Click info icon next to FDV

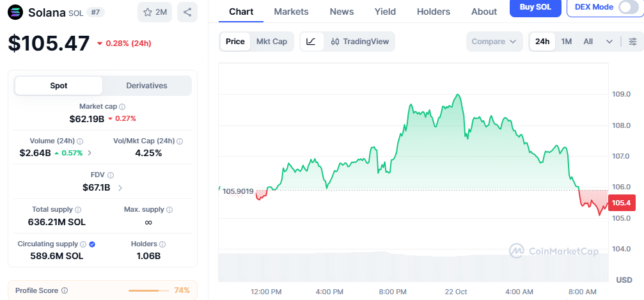click(111, 175)
